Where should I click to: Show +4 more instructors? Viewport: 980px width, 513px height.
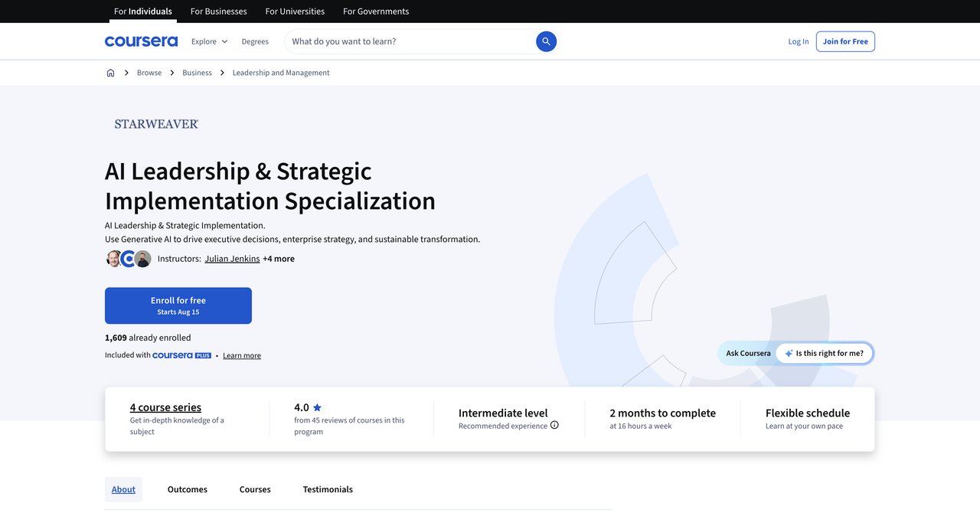(279, 259)
